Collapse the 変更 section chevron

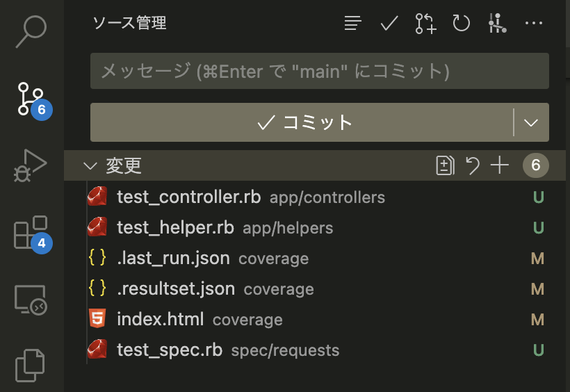click(x=90, y=165)
